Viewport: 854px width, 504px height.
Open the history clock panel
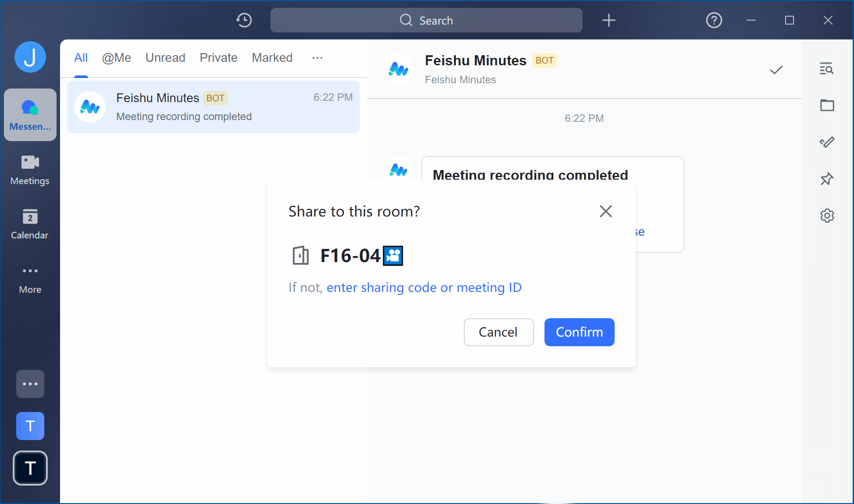244,20
